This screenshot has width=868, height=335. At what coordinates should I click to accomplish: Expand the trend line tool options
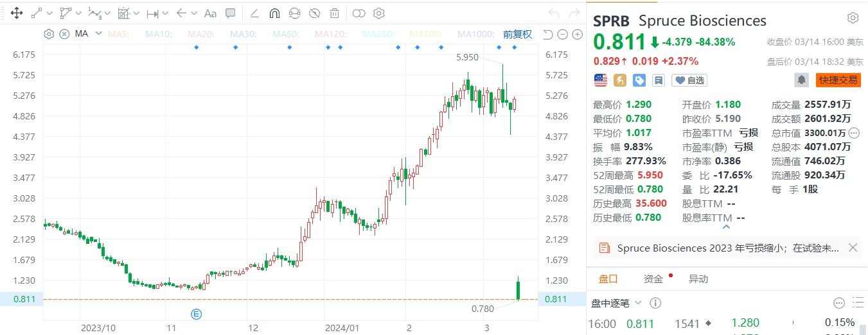(49, 13)
